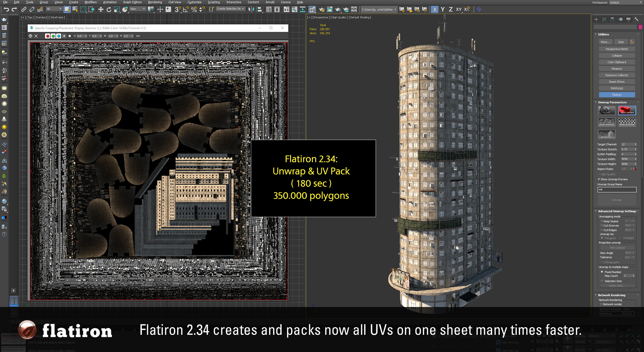Image resolution: width=644 pixels, height=352 pixels.
Task: Open Select by Name list icon
Action: tap(75, 9)
